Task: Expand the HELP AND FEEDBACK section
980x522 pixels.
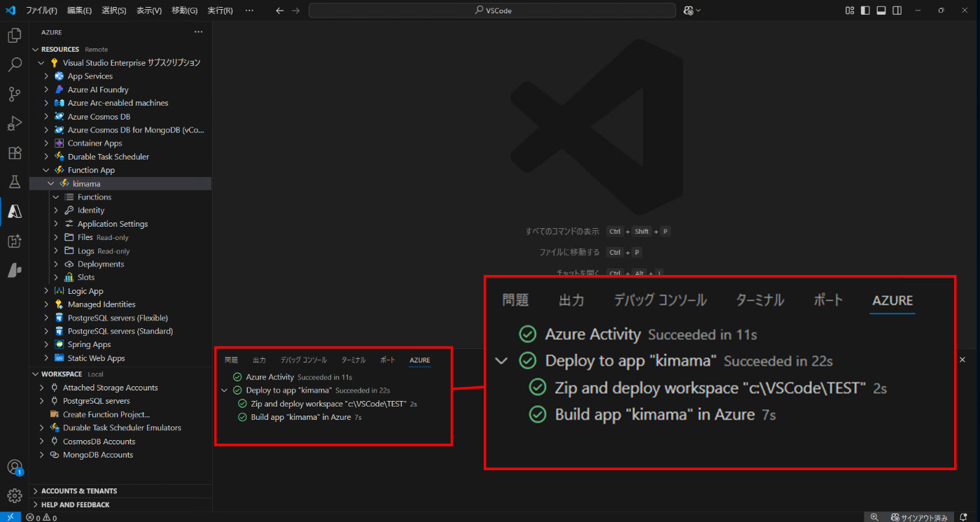Action: coord(36,505)
